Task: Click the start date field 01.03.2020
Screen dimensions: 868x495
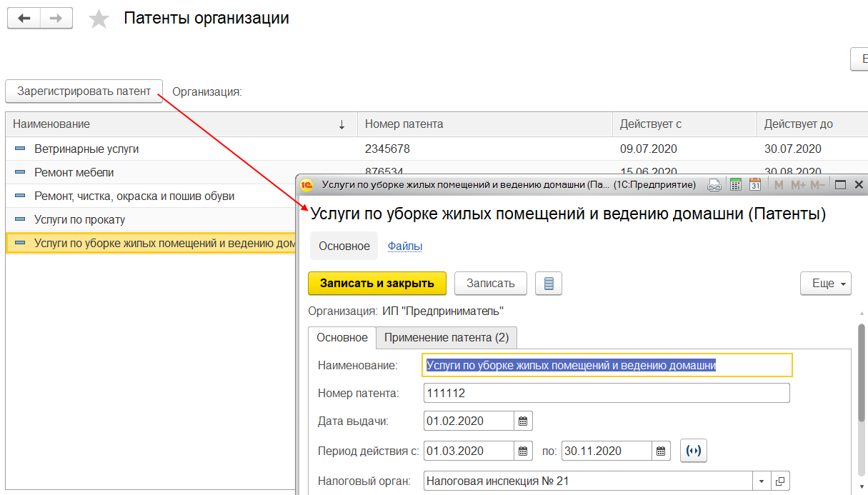Action: [469, 451]
